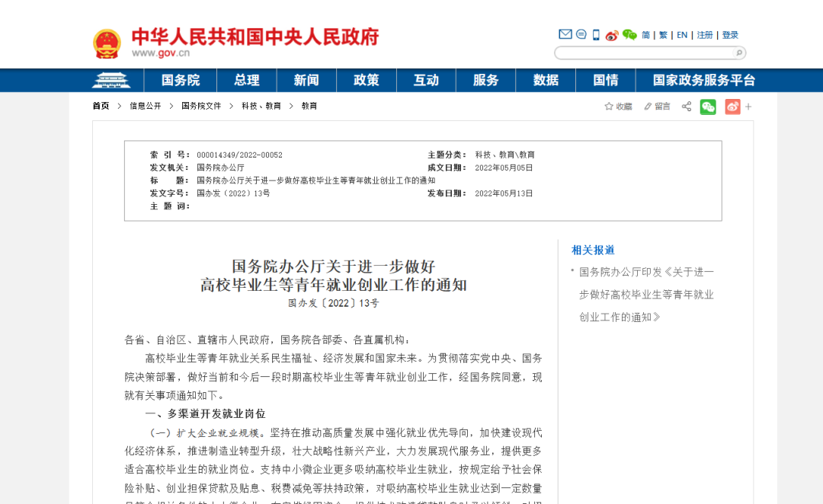
Task: Click inside the search input box
Action: click(x=644, y=53)
